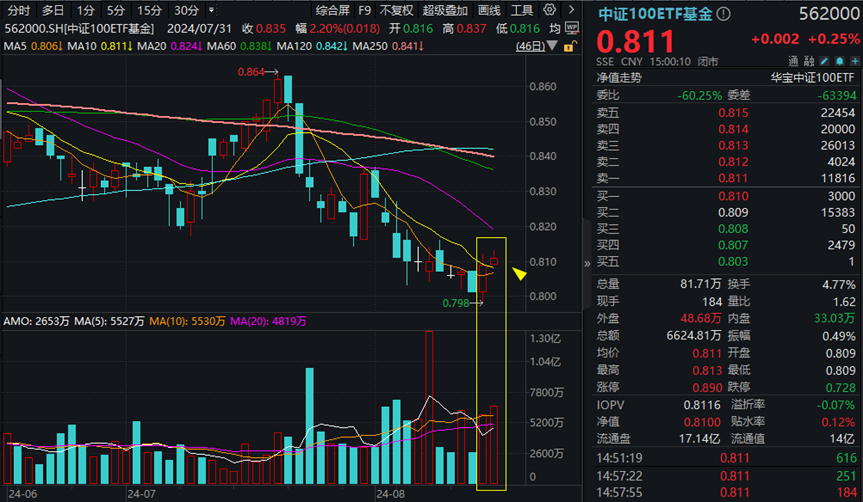Toggle the 画线 drawing tools
The height and width of the screenshot is (502, 863).
489,10
